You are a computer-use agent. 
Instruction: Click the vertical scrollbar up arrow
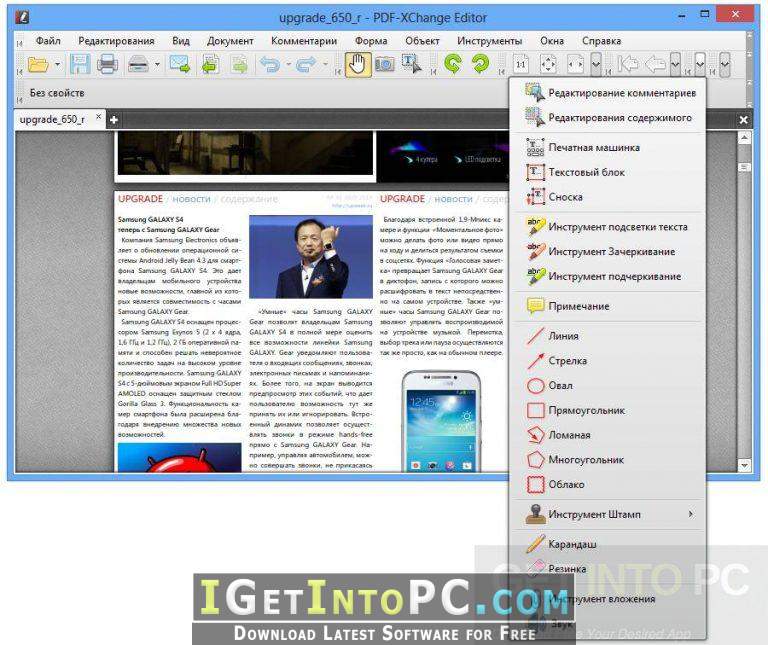pos(744,138)
